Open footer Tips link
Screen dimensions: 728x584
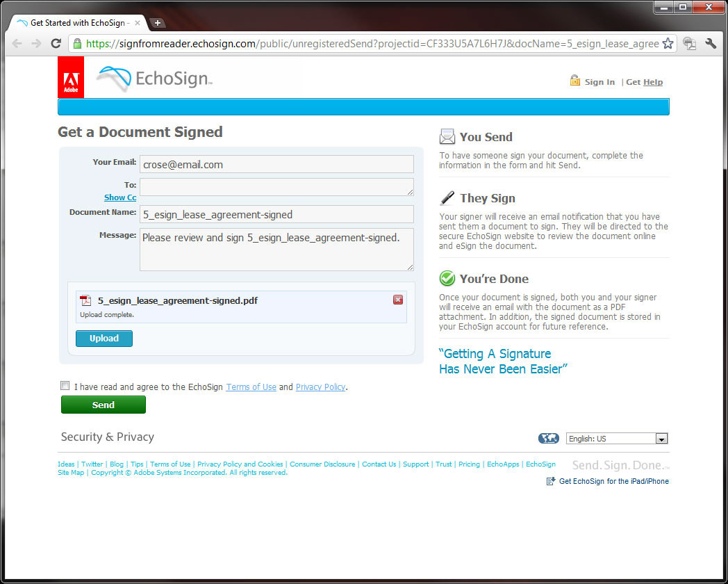pyautogui.click(x=137, y=464)
